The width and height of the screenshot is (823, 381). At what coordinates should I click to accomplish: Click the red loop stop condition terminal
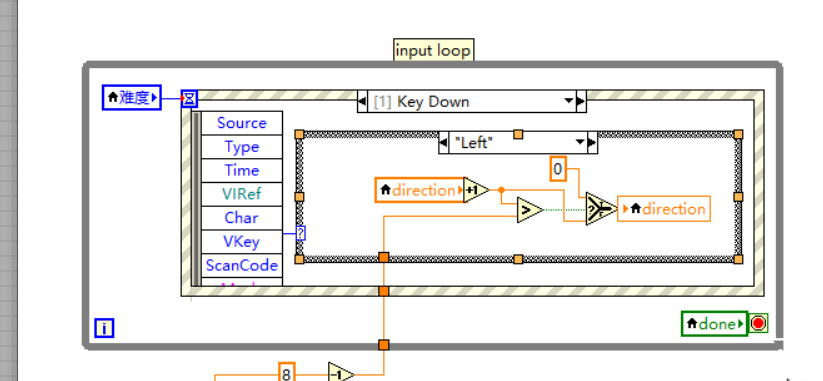pos(758,323)
